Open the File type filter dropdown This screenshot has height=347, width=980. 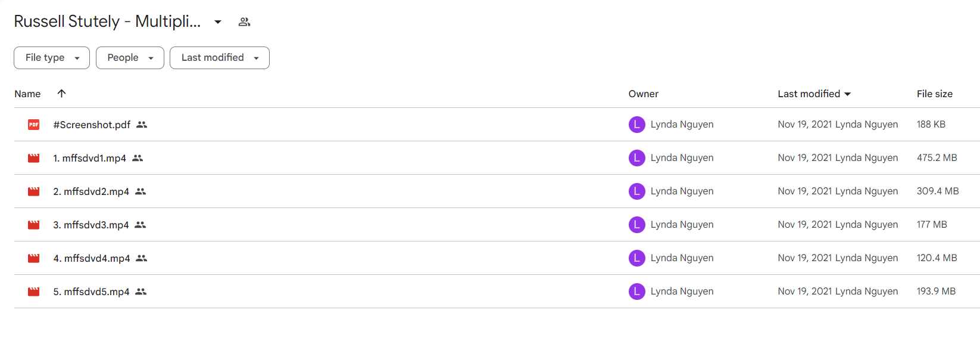(x=52, y=58)
